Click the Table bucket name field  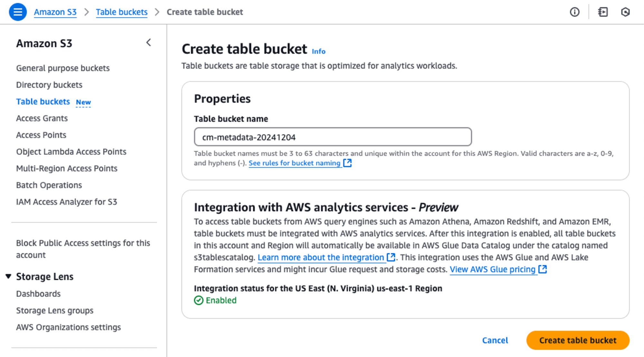point(333,137)
